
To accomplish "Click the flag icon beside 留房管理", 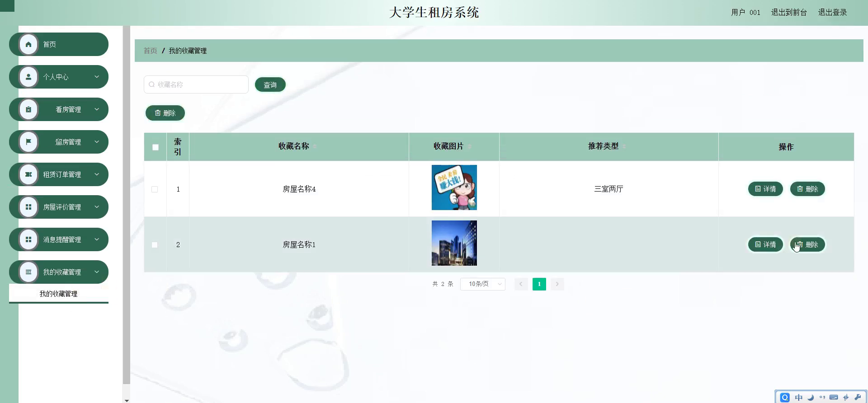I will (x=28, y=142).
